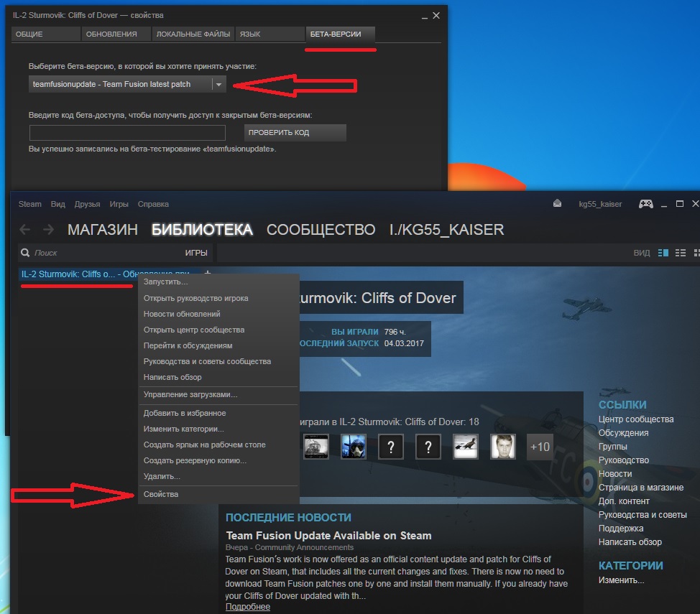Open Друзья menu in menu bar
The height and width of the screenshot is (614, 700).
(87, 204)
